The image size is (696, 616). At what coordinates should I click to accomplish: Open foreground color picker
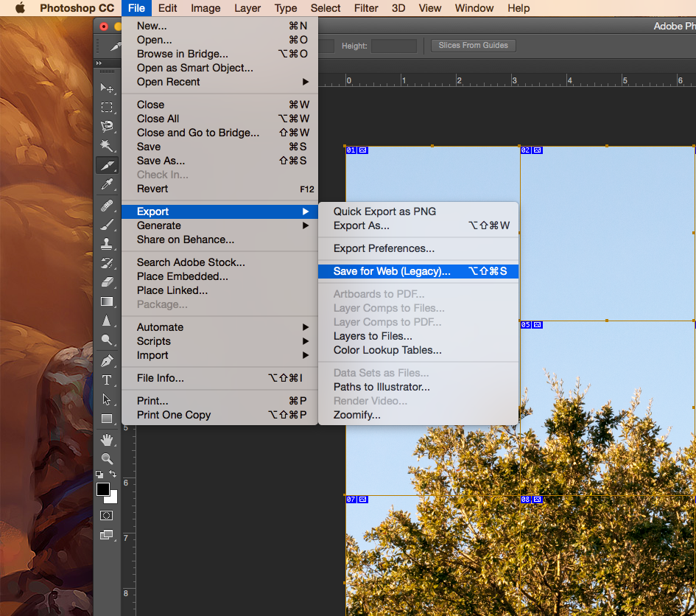102,489
